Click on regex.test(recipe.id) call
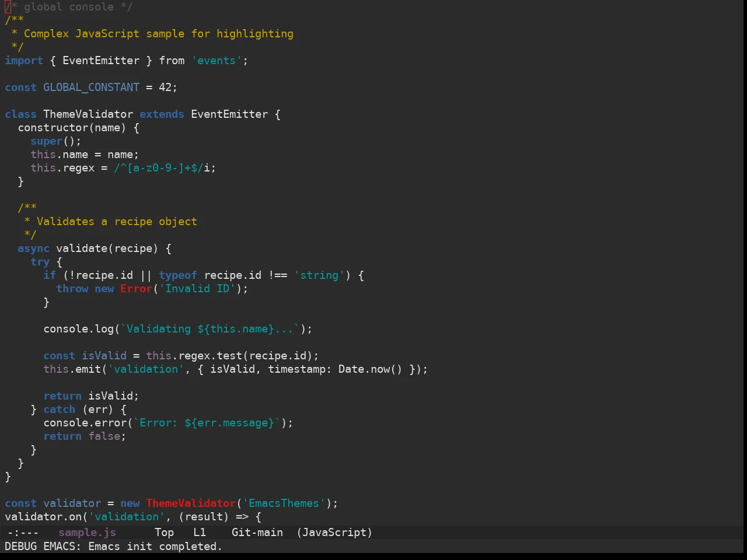 coord(246,356)
